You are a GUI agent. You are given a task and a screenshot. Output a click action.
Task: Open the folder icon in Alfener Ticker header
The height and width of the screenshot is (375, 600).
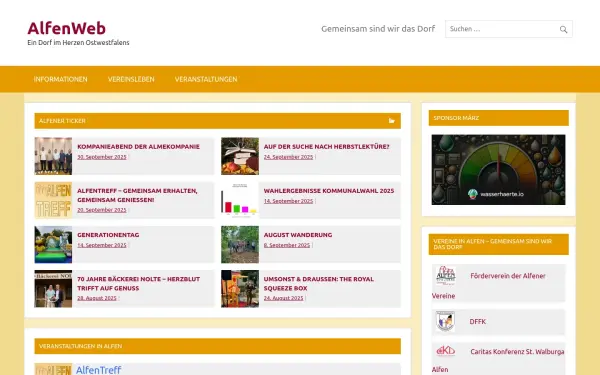[391, 121]
